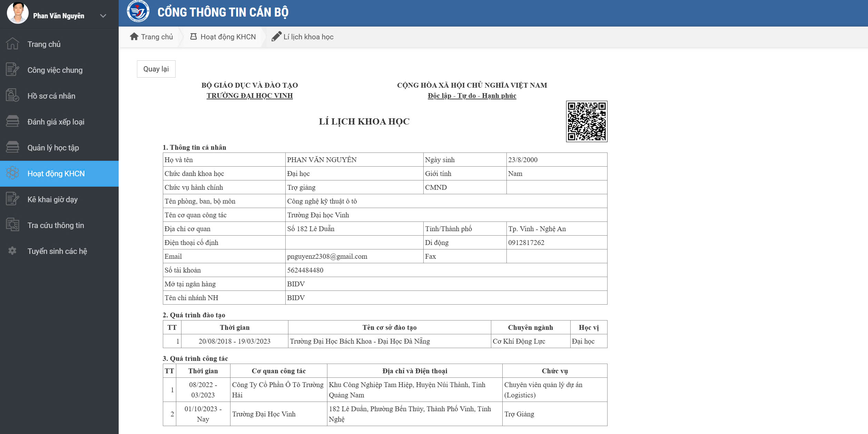Screen dimensions: 868x434
Task: Click the pencil icon beside Lí lịch khoa học
Action: (276, 37)
